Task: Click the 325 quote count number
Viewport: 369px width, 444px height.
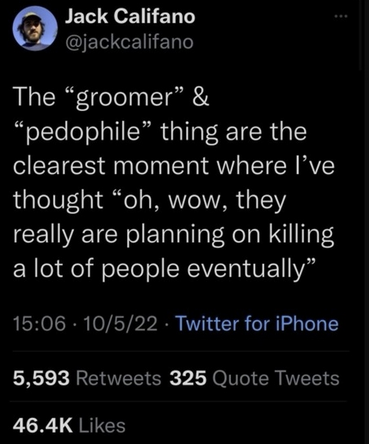Action: (x=188, y=379)
